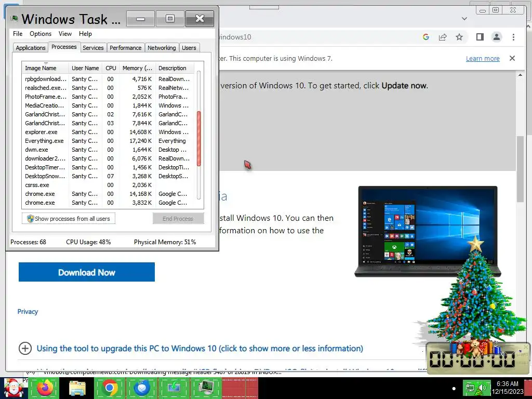Open Firefox from the taskbar
The height and width of the screenshot is (399, 532).
[45, 388]
